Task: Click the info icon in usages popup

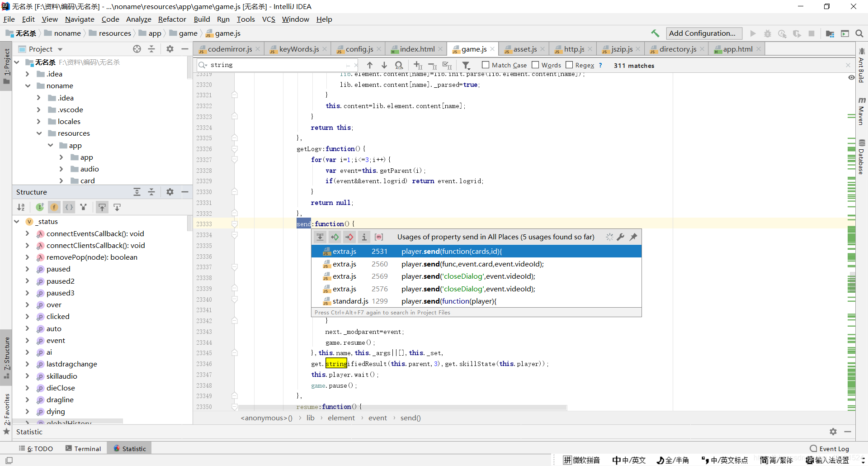Action: tap(364, 237)
